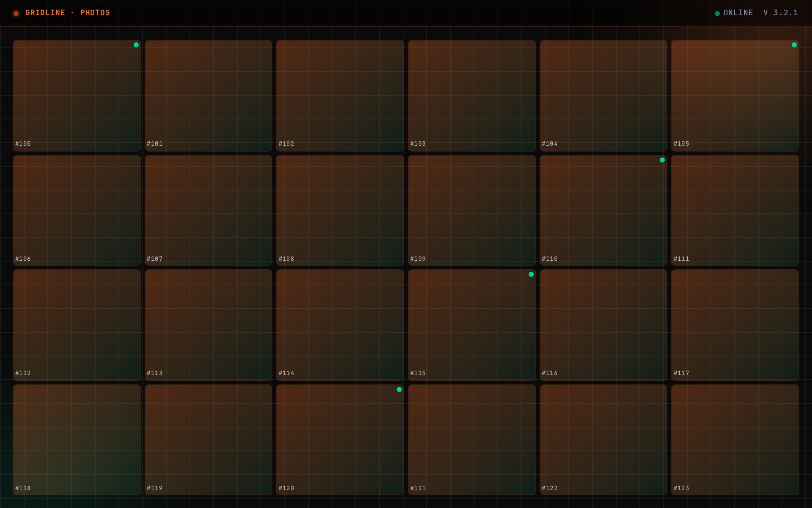Open photo thumbnail #101

tap(208, 96)
